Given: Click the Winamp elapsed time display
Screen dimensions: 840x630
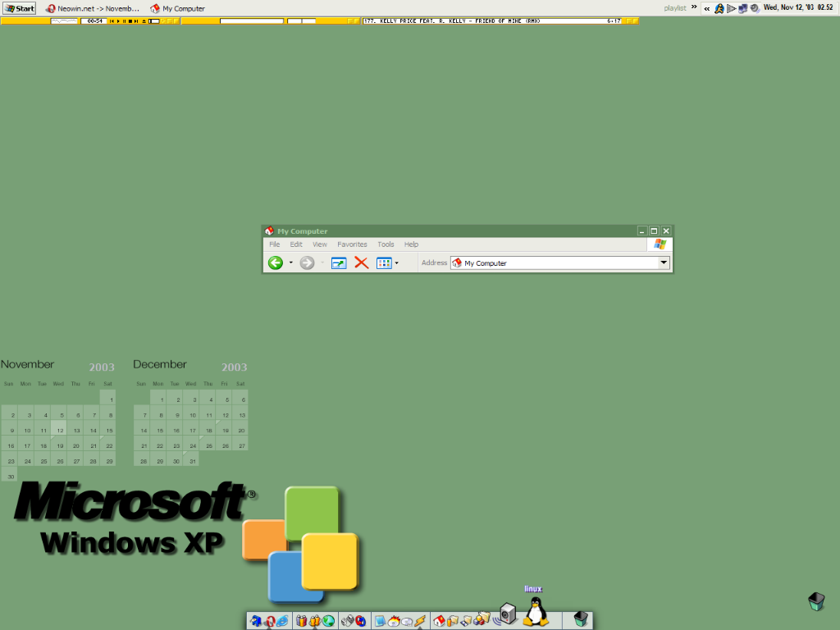Looking at the screenshot, I should tap(94, 21).
